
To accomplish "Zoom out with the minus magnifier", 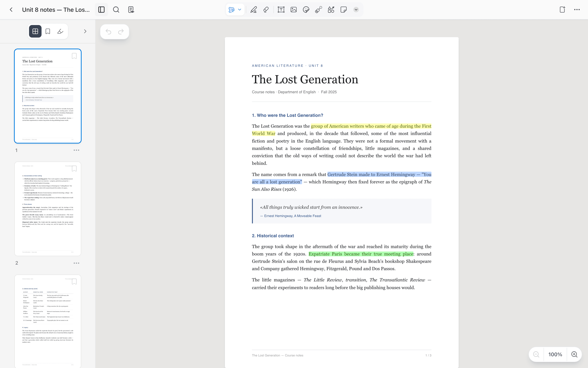I will click(536, 354).
